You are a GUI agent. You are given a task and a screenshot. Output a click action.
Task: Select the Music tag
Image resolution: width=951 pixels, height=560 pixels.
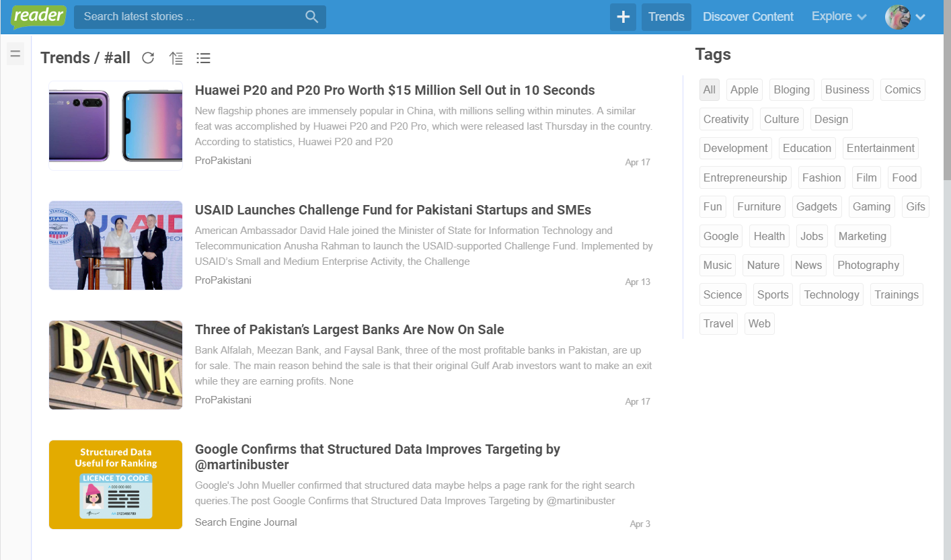click(717, 265)
